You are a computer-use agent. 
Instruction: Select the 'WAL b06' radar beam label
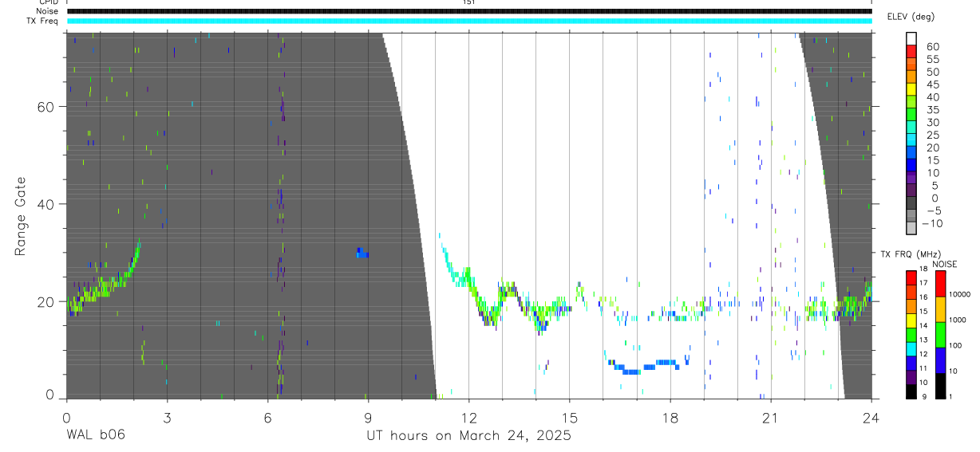click(95, 435)
